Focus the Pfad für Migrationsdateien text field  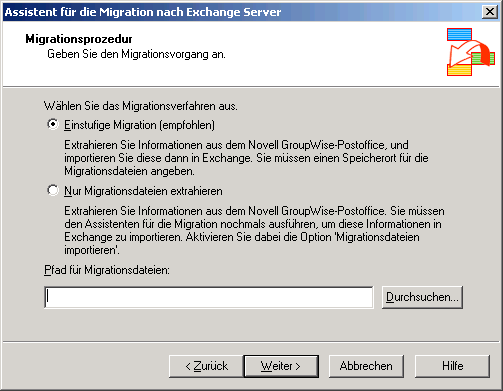pyautogui.click(x=209, y=297)
